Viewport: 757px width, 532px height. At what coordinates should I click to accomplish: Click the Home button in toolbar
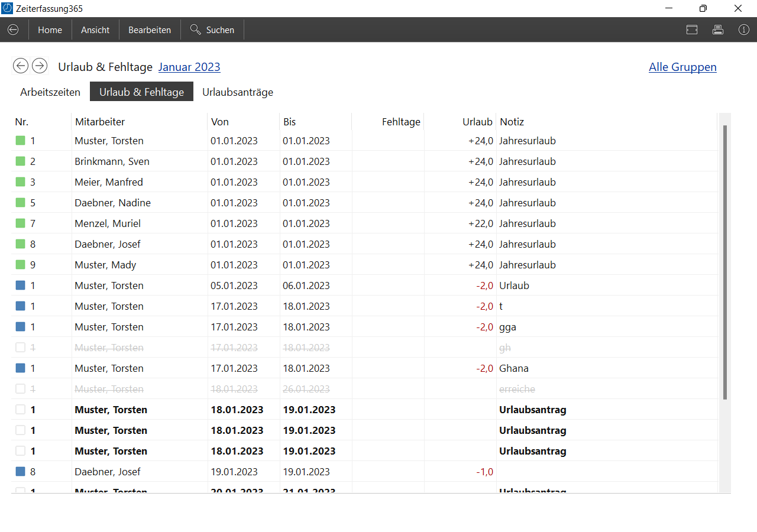click(x=50, y=30)
